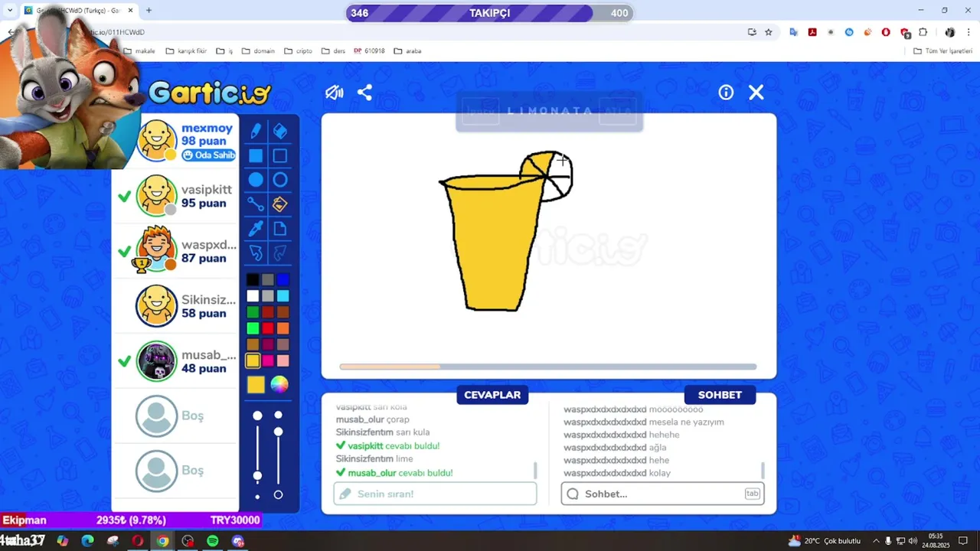Pick the blue color swatch
This screenshot has height=551, width=980.
(283, 280)
